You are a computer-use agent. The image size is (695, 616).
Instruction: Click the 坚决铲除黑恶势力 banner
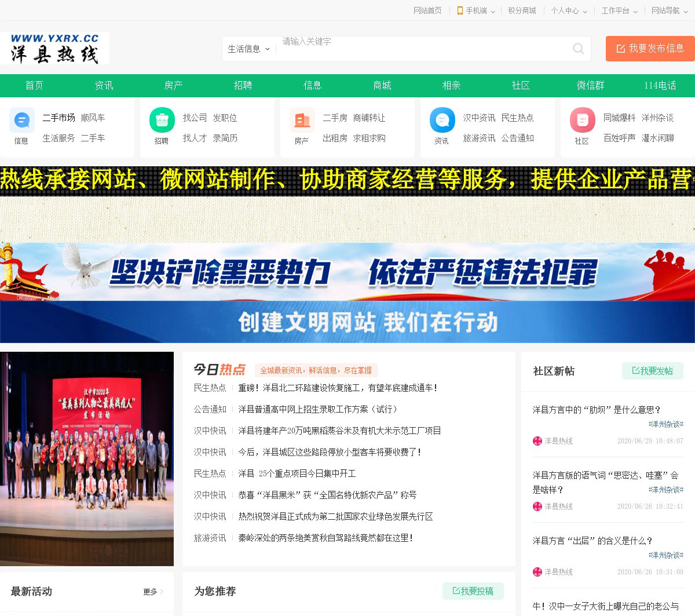tap(348, 272)
